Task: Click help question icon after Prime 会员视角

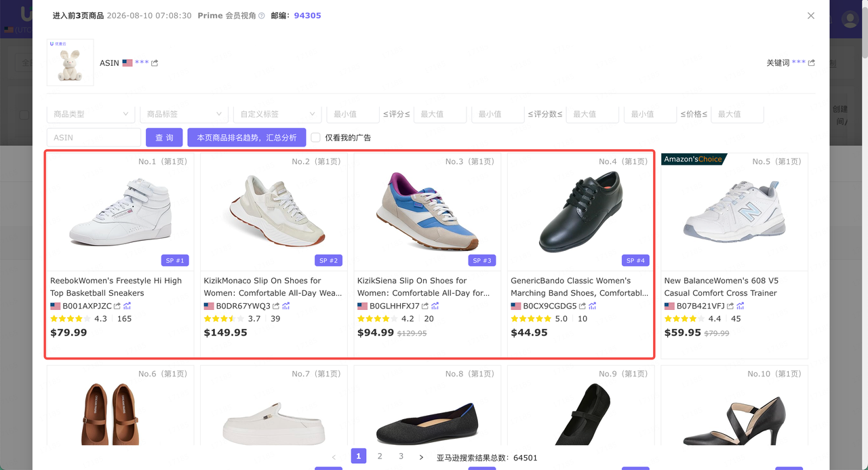Action: (262, 16)
